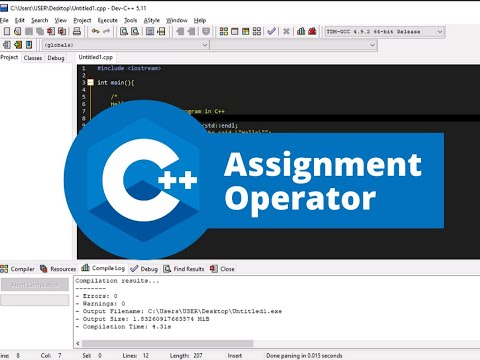Click the Run toolbar icon

235,31
